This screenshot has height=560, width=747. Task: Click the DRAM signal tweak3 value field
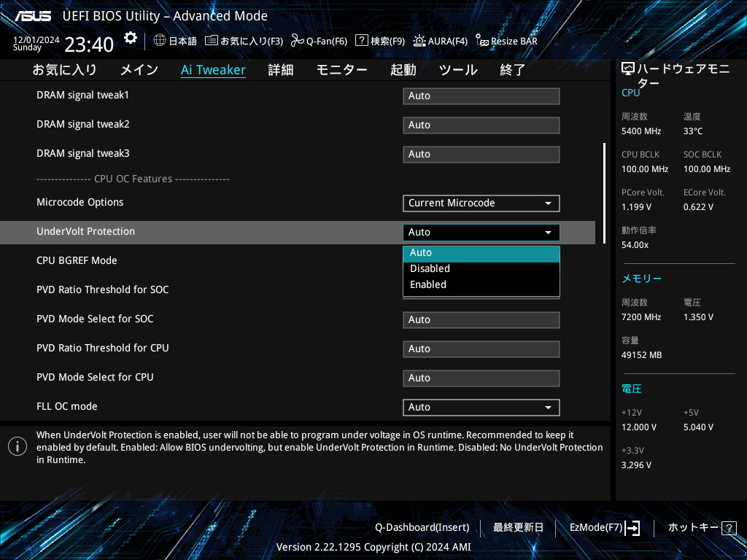coord(481,155)
